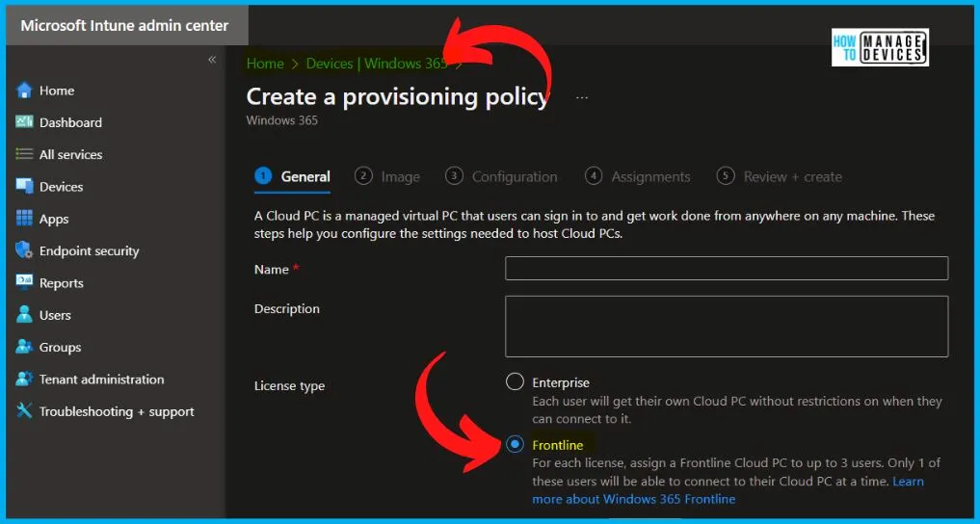The image size is (980, 524).
Task: Click the Microsoft Intune admin center title
Action: 124,26
